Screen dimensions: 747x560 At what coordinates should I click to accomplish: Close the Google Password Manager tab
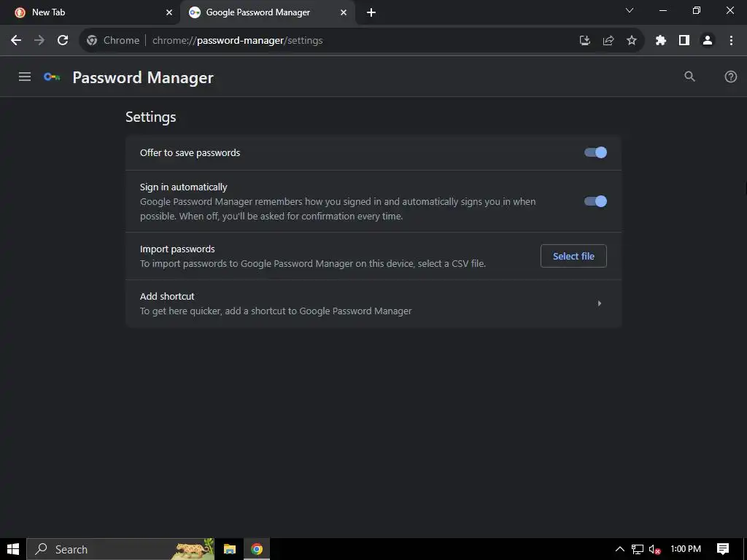pyautogui.click(x=344, y=13)
